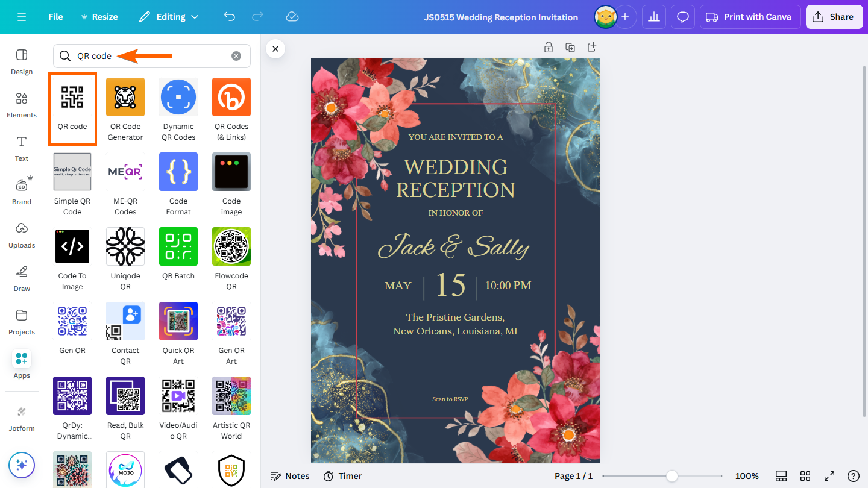Enter fullscreen presentation mode
The image size is (868, 488).
click(829, 476)
